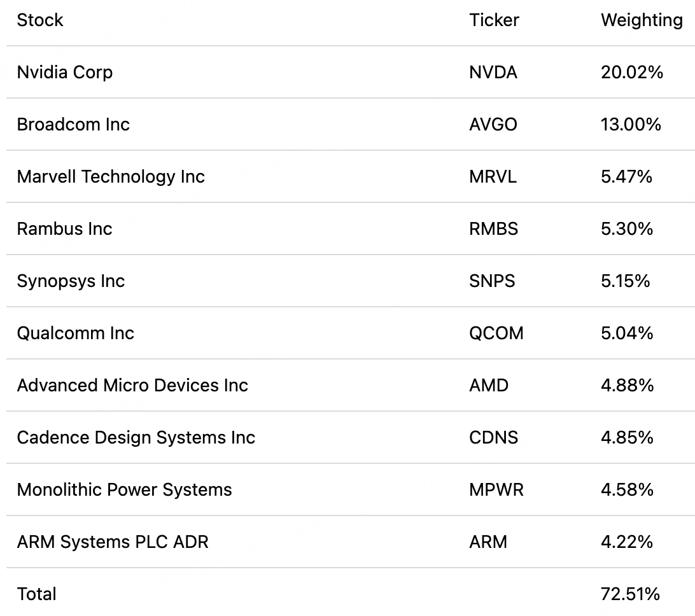Click Cadence Design Systems Inc name
This screenshot has width=695, height=616.
click(x=136, y=438)
